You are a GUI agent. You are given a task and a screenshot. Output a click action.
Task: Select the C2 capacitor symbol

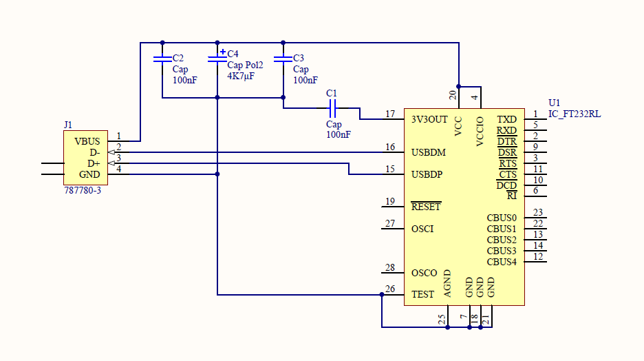coord(162,59)
